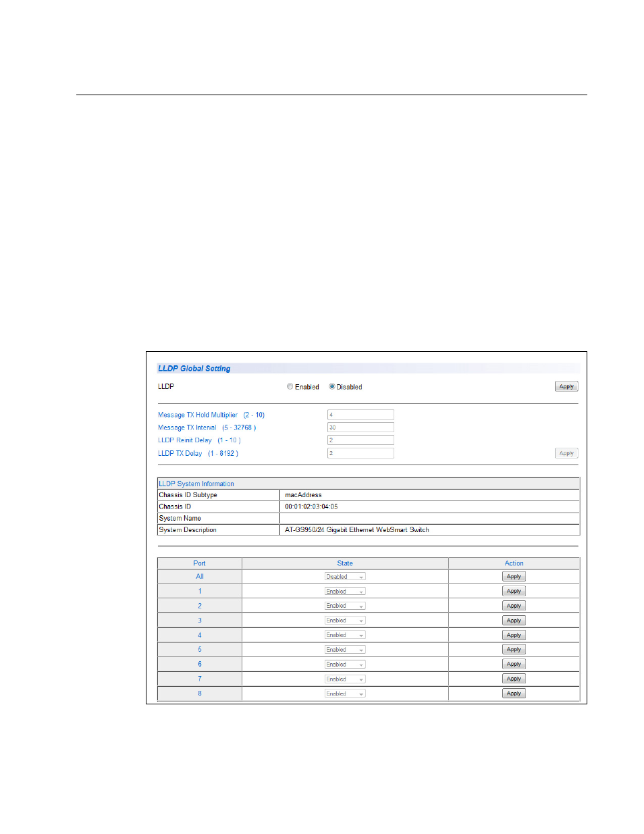Focus the Message TX Hold Multiplier field

pyautogui.click(x=360, y=415)
